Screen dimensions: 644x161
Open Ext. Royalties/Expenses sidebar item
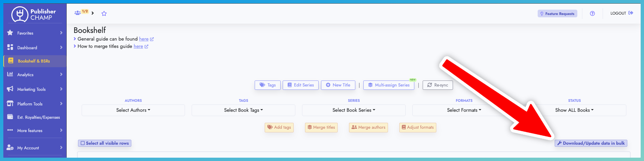tap(38, 117)
